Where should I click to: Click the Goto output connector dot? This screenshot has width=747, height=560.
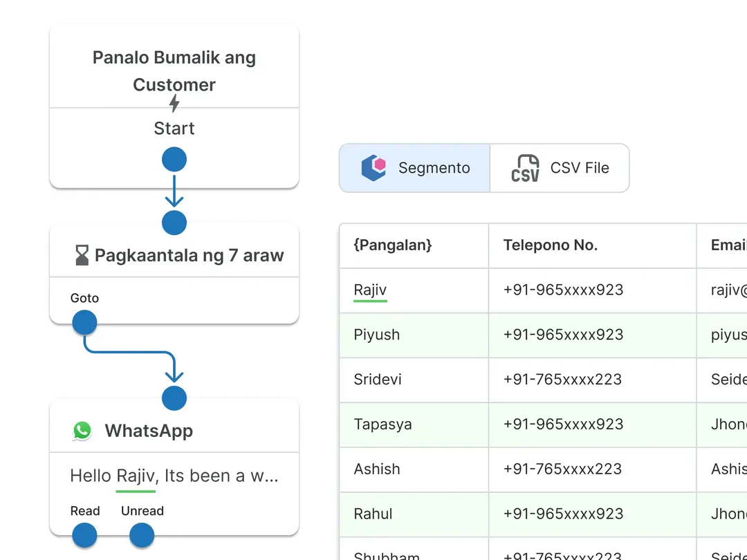[x=84, y=322]
